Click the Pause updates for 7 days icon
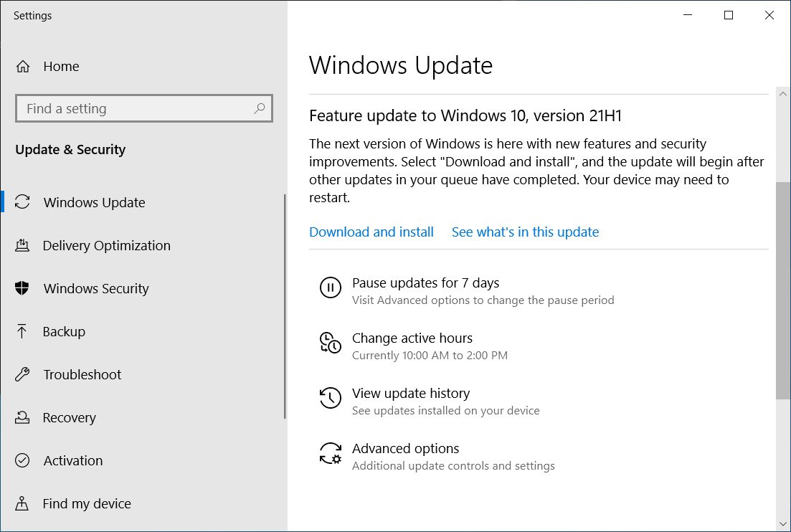Viewport: 791px width, 532px height. pyautogui.click(x=330, y=288)
